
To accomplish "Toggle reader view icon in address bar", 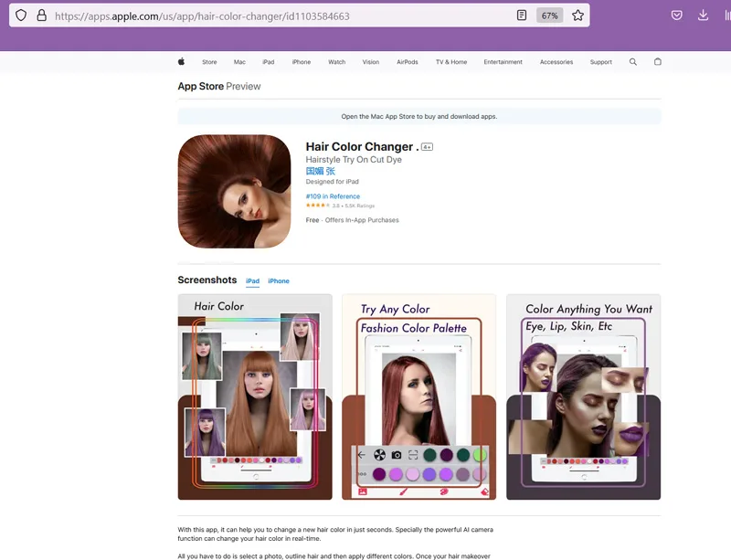I will click(522, 16).
